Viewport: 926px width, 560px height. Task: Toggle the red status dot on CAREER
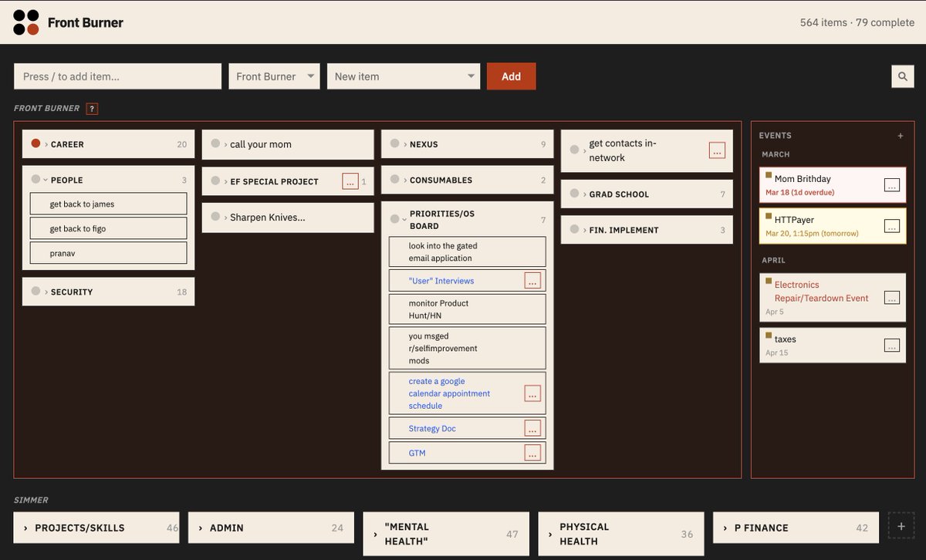click(x=35, y=143)
